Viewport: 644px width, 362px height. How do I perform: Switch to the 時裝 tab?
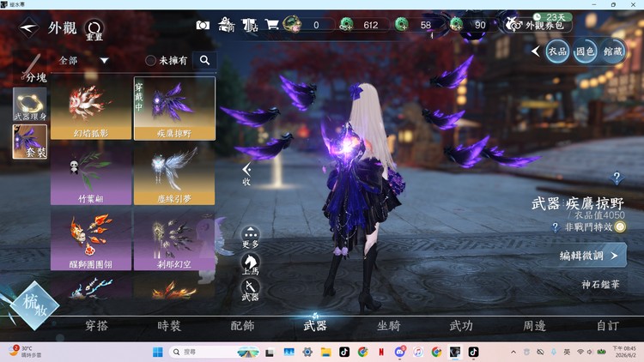pos(169,326)
